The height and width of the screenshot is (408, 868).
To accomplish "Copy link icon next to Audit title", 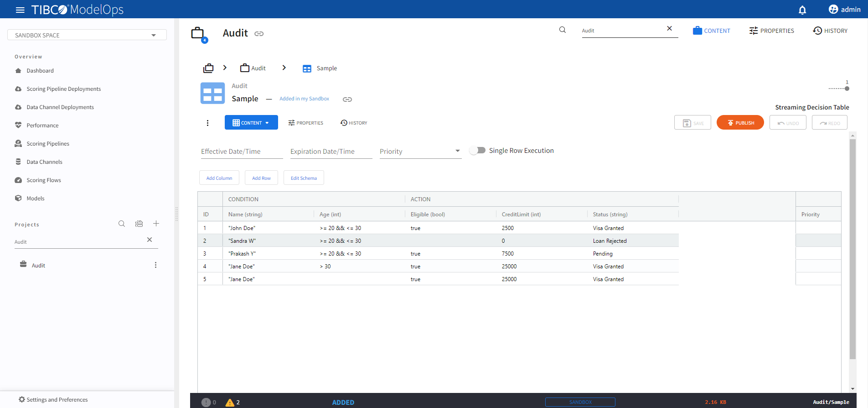I will 259,34.
